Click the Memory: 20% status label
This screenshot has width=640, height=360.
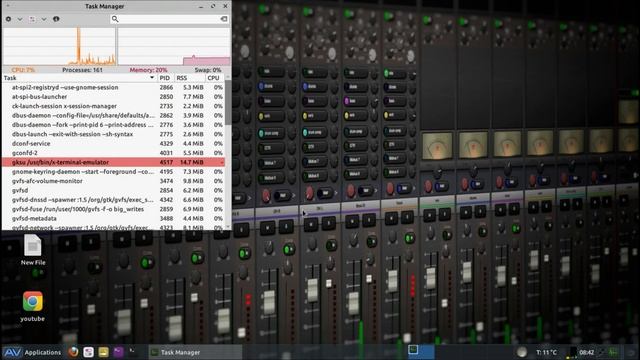pos(148,70)
